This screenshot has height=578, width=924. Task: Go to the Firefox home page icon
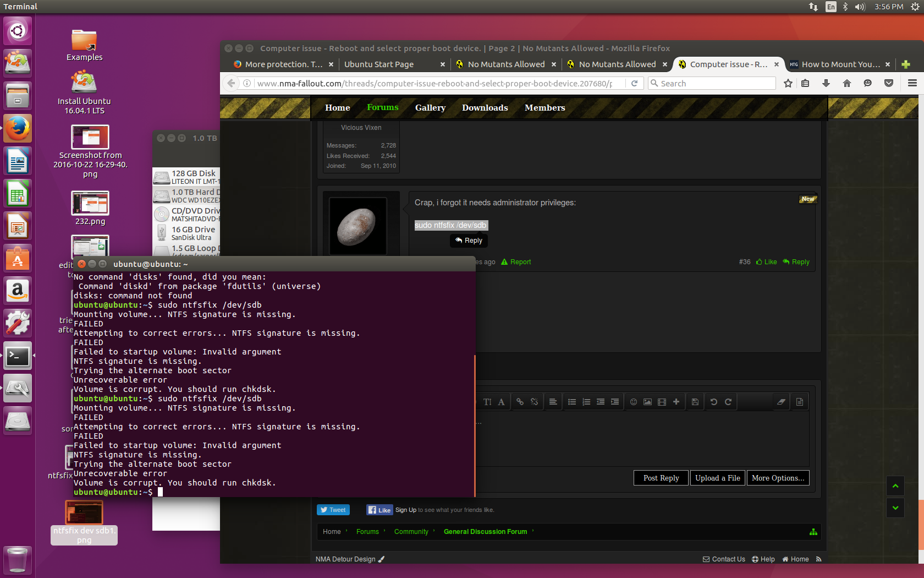(x=847, y=83)
